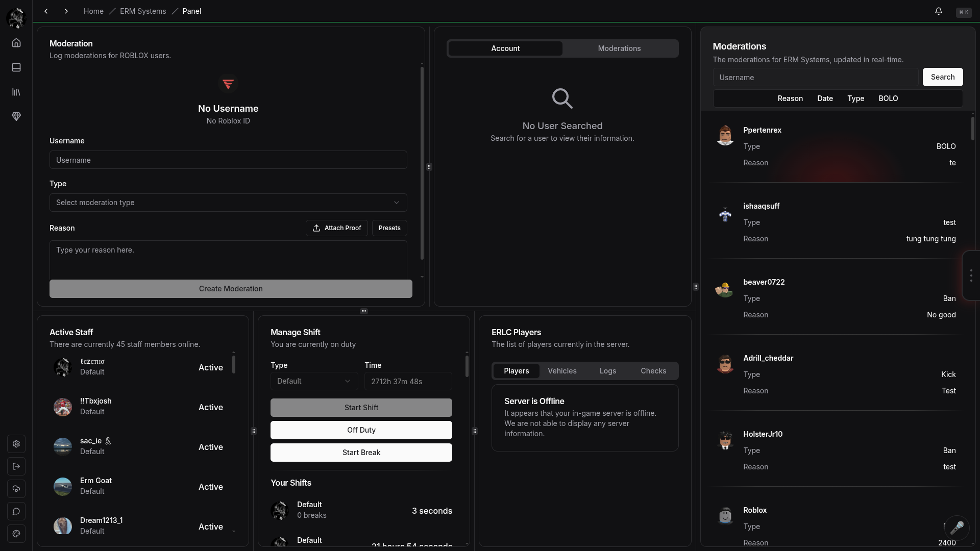The image size is (980, 551).
Task: Click the Active Staff list scrollbar
Action: point(234,364)
